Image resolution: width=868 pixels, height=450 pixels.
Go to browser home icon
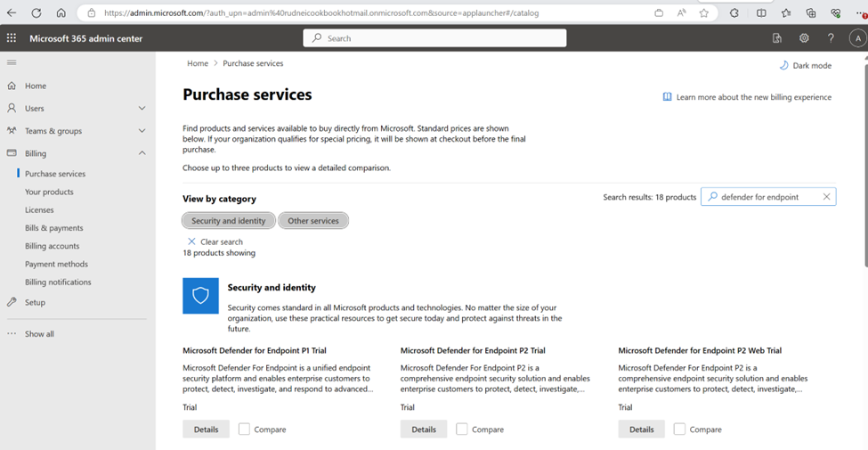click(x=61, y=12)
